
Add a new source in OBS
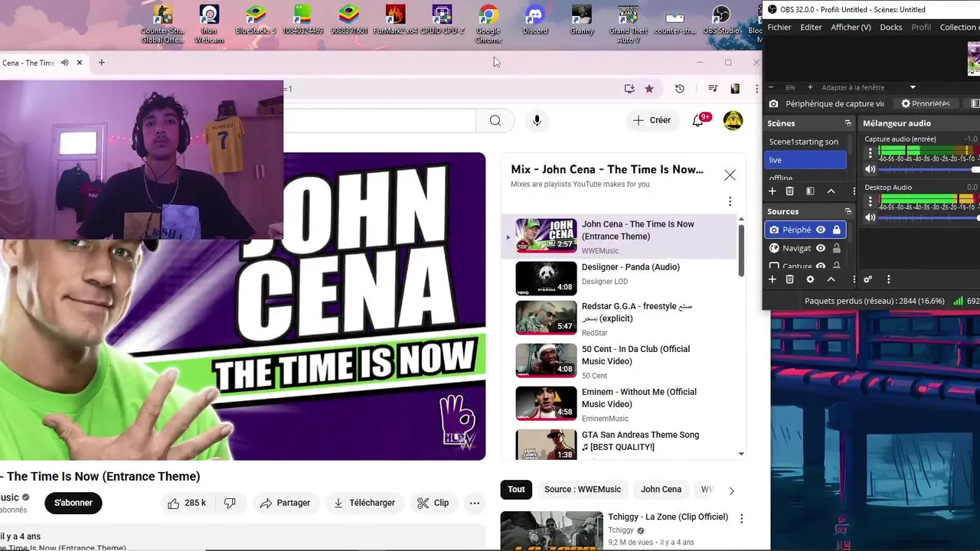tap(773, 279)
